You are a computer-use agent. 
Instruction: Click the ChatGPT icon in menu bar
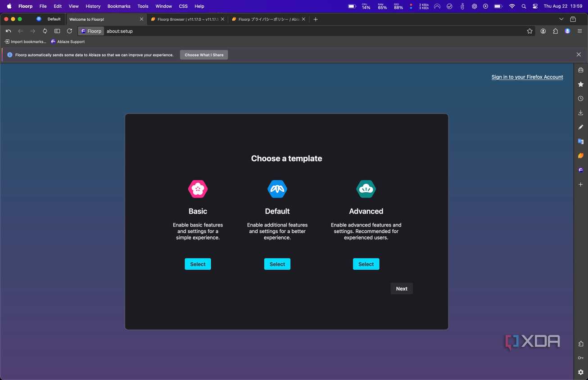point(474,6)
